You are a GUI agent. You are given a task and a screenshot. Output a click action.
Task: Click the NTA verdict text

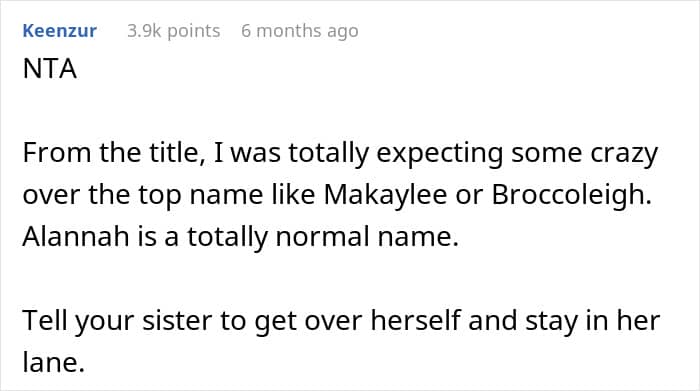click(50, 69)
